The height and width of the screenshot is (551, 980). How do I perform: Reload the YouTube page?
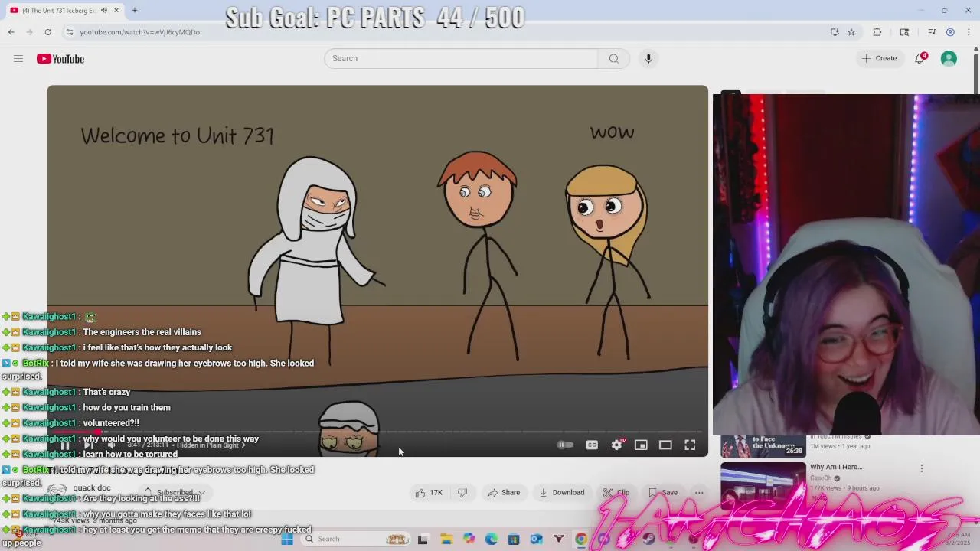47,32
